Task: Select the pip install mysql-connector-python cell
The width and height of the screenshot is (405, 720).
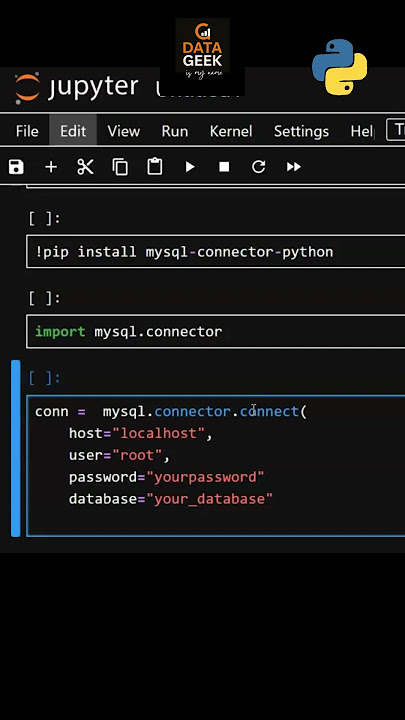Action: (216, 252)
